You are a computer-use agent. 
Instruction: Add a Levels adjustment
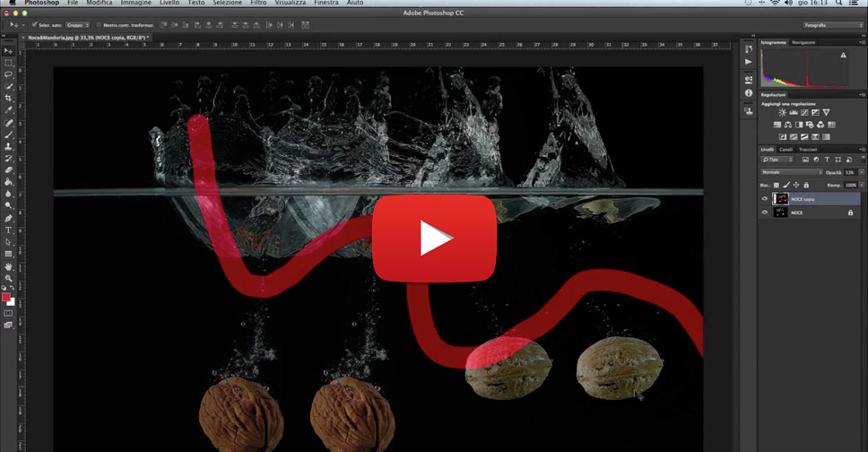tap(794, 112)
